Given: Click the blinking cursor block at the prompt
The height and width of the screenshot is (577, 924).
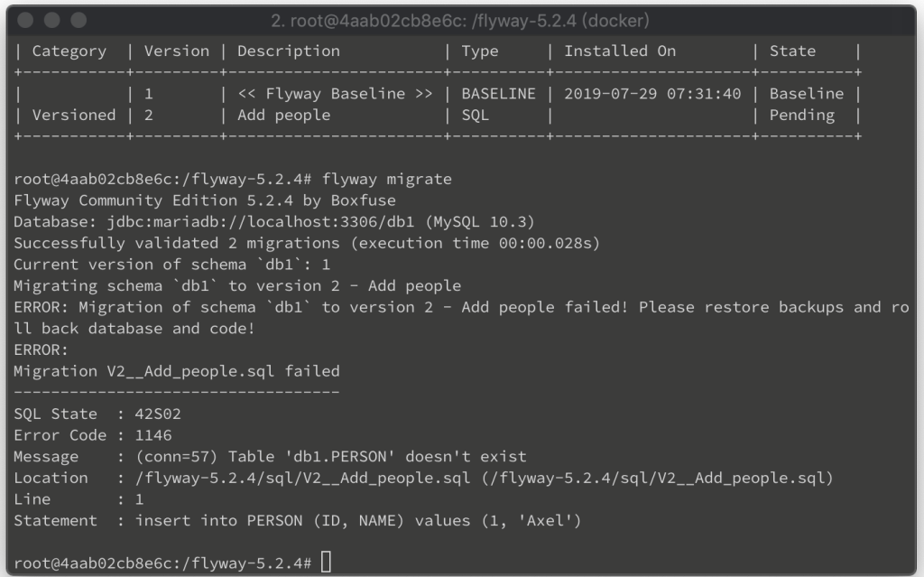Looking at the screenshot, I should click(x=326, y=562).
